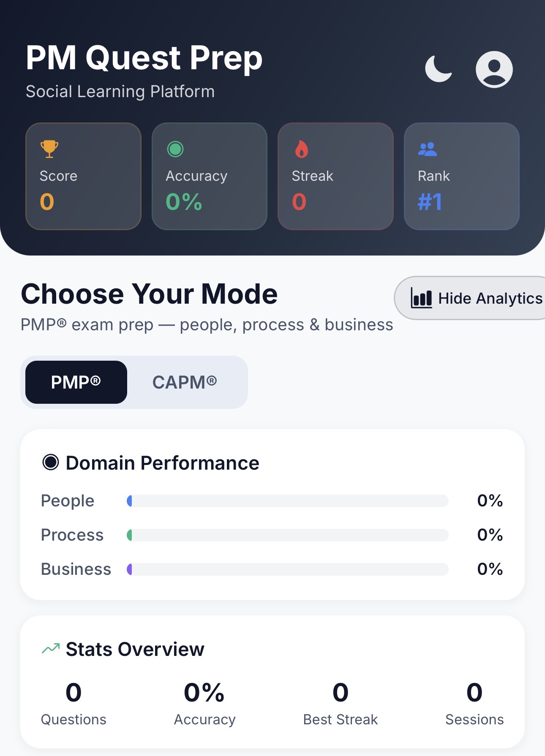Image resolution: width=545 pixels, height=756 pixels.
Task: Click the Best Streak stat value
Action: 340,693
